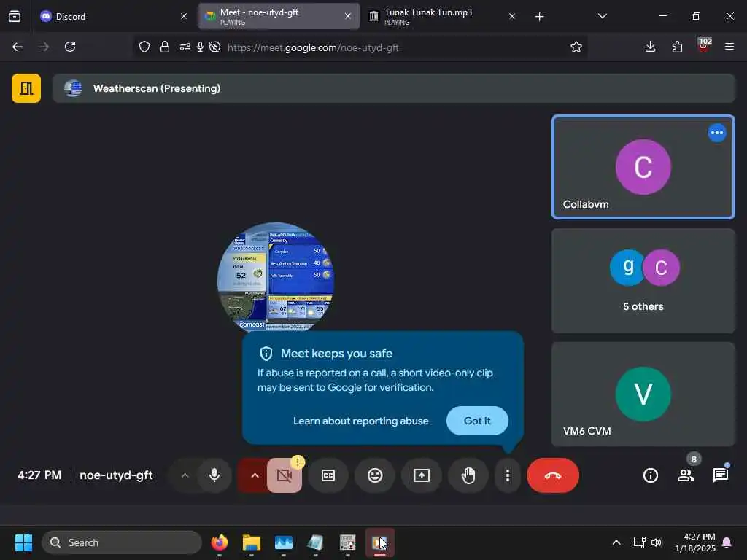Open File Explorer from the taskbar
This screenshot has width=747, height=560.
pyautogui.click(x=251, y=542)
